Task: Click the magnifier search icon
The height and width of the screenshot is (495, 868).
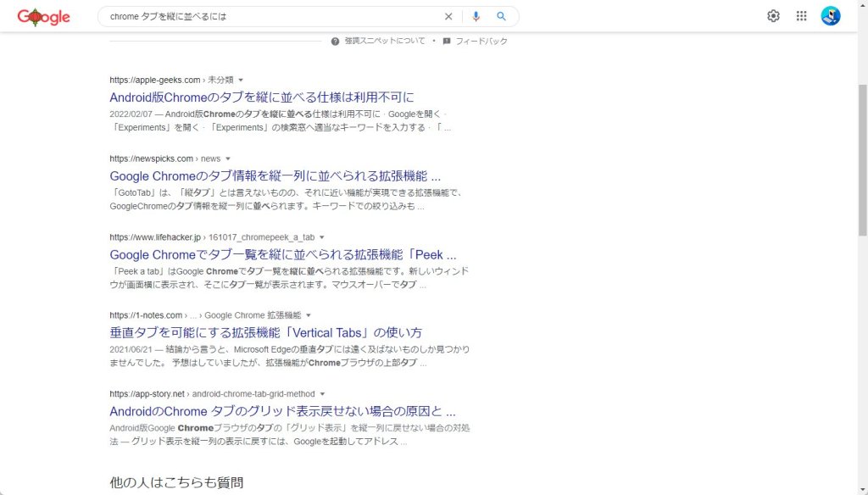Action: click(501, 17)
